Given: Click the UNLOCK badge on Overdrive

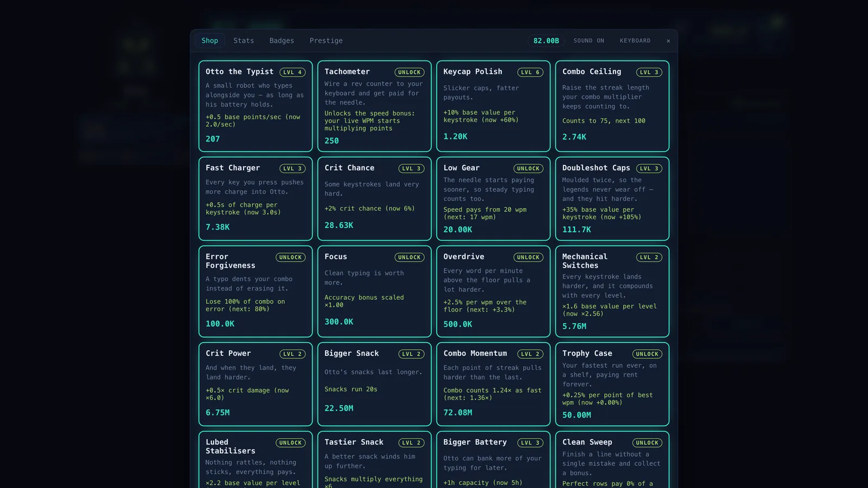Looking at the screenshot, I should tap(528, 258).
